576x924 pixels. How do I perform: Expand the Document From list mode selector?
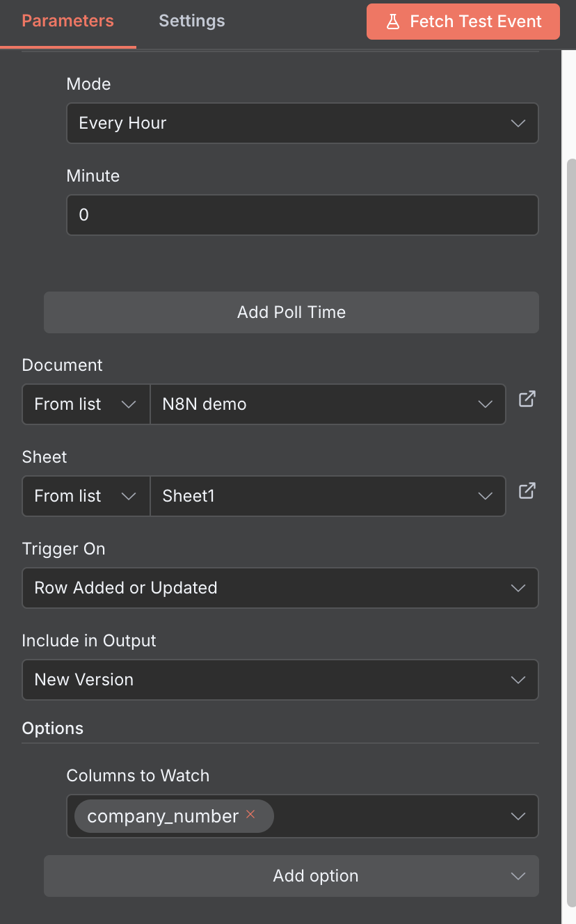[x=86, y=404]
